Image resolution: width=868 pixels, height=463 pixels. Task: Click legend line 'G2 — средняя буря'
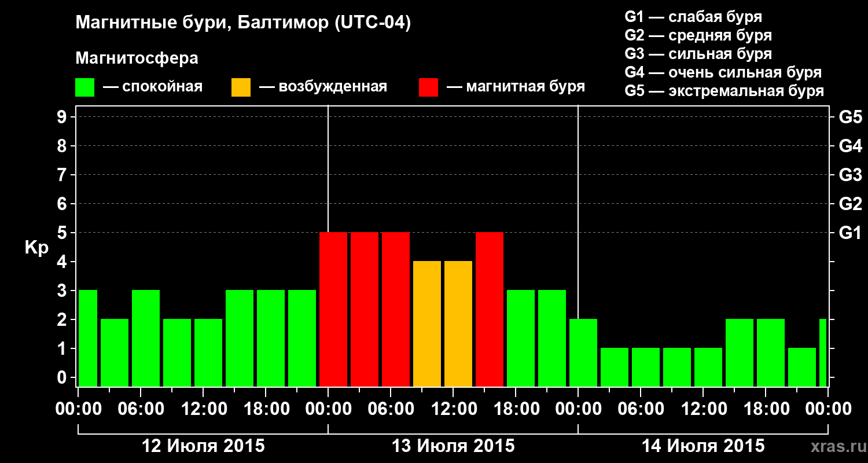(x=698, y=35)
